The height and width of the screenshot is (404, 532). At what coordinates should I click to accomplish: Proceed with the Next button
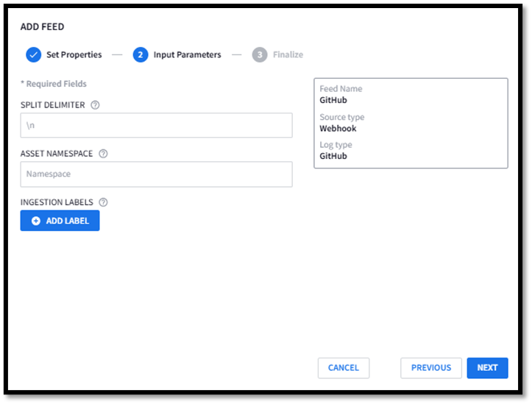pos(488,368)
